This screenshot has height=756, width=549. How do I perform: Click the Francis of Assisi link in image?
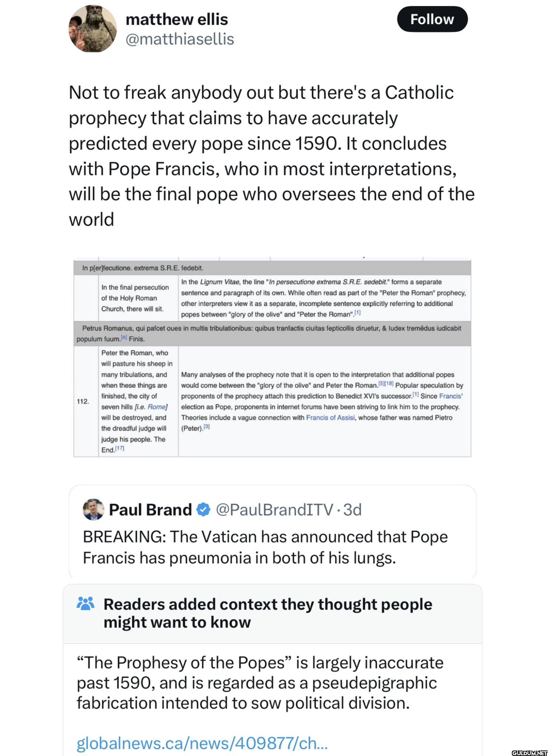(330, 417)
